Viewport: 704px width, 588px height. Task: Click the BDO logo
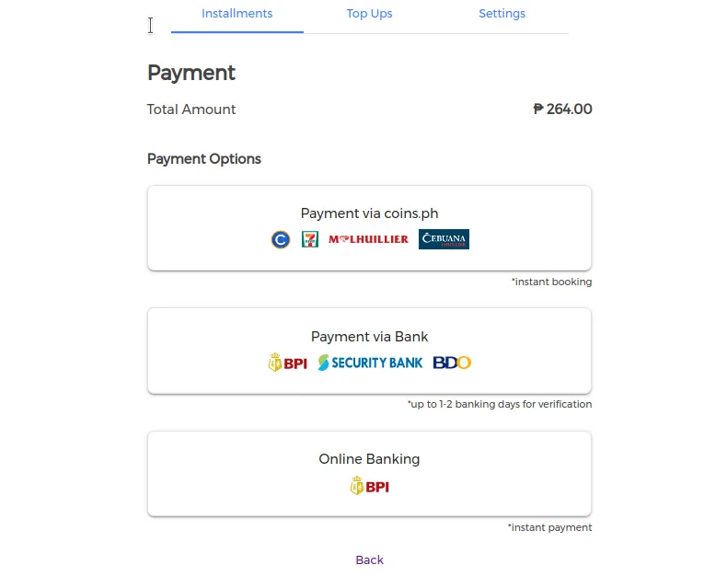coord(452,363)
